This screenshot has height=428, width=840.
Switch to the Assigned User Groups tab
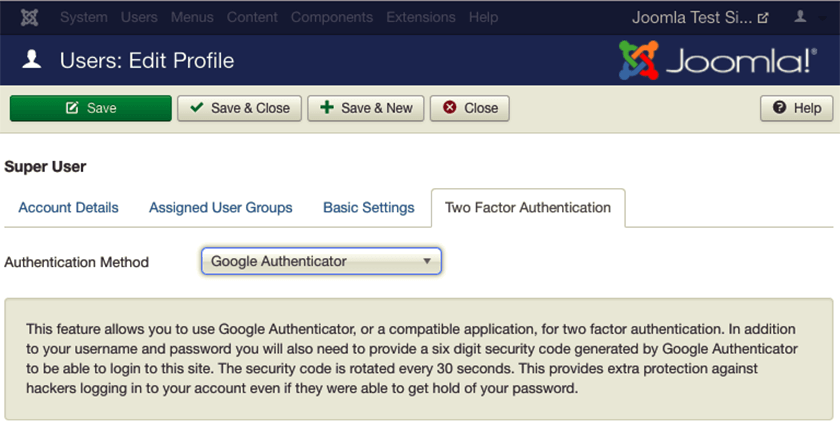pos(221,208)
